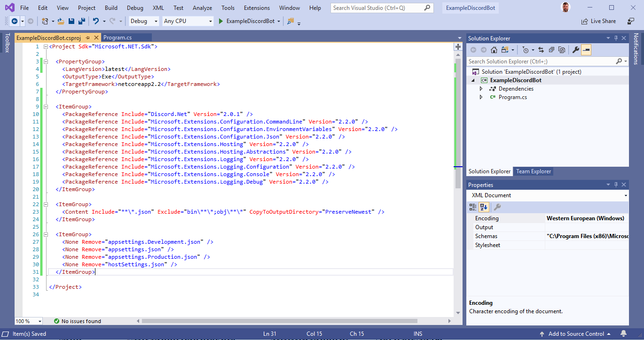The width and height of the screenshot is (644, 340).
Task: Click the Switch Views icon in Solution Explorer
Action: 505,50
